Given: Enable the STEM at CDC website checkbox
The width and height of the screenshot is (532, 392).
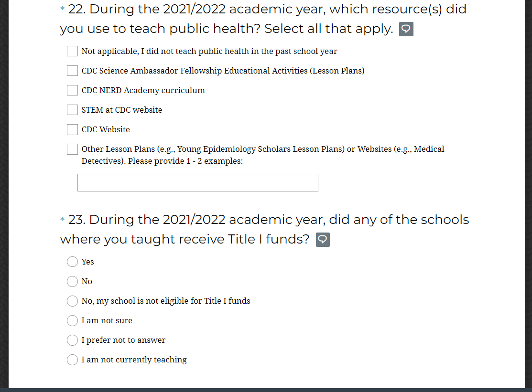Looking at the screenshot, I should pos(72,110).
